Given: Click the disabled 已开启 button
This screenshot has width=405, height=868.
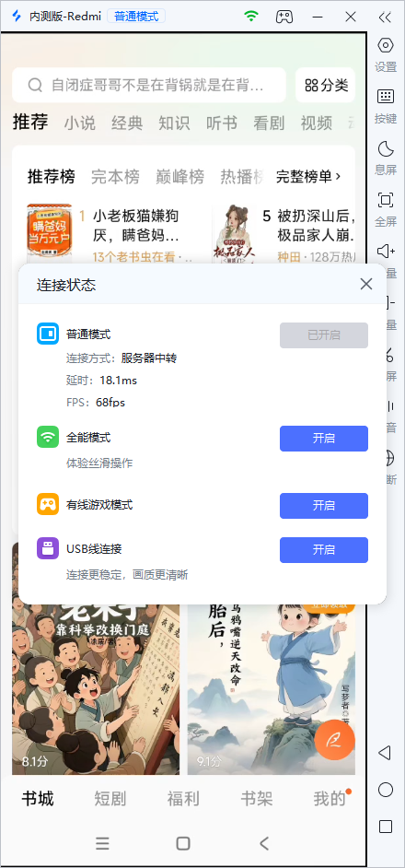Looking at the screenshot, I should pos(324,334).
